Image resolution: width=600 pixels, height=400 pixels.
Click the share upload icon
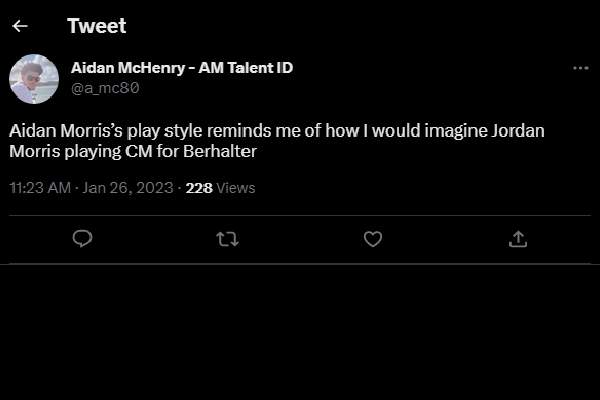(517, 239)
